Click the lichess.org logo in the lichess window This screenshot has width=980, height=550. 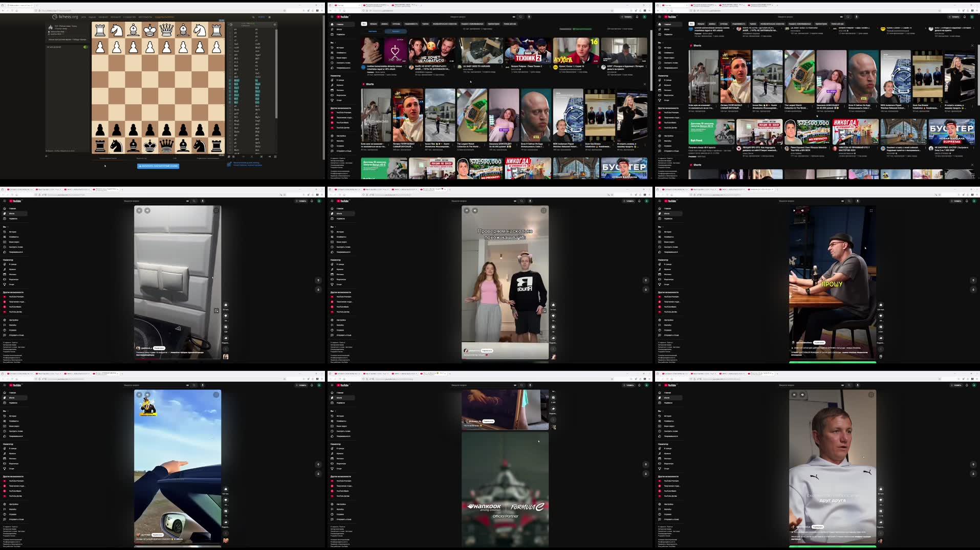point(65,17)
